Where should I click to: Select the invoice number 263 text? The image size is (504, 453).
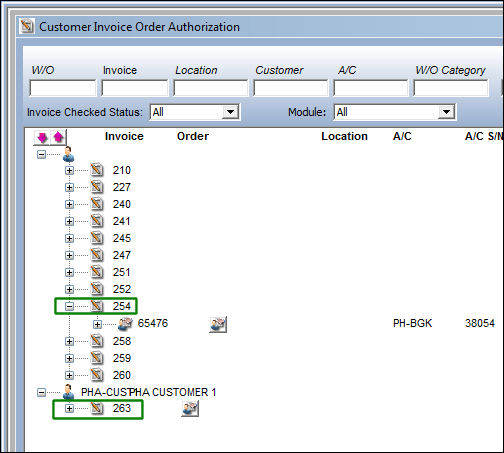[122, 408]
